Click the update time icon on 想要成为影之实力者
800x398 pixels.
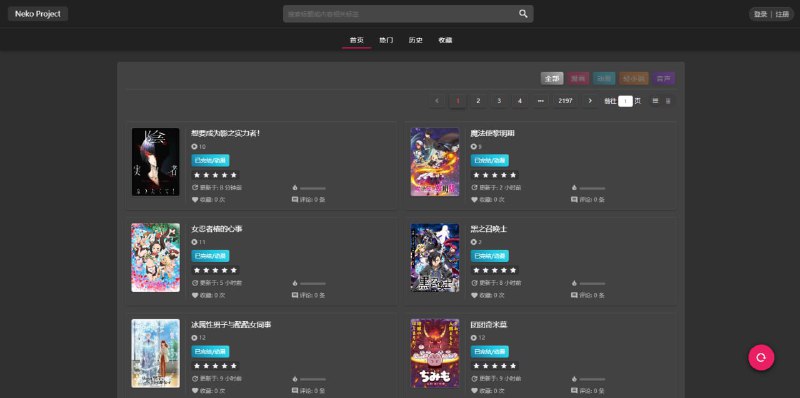click(194, 188)
